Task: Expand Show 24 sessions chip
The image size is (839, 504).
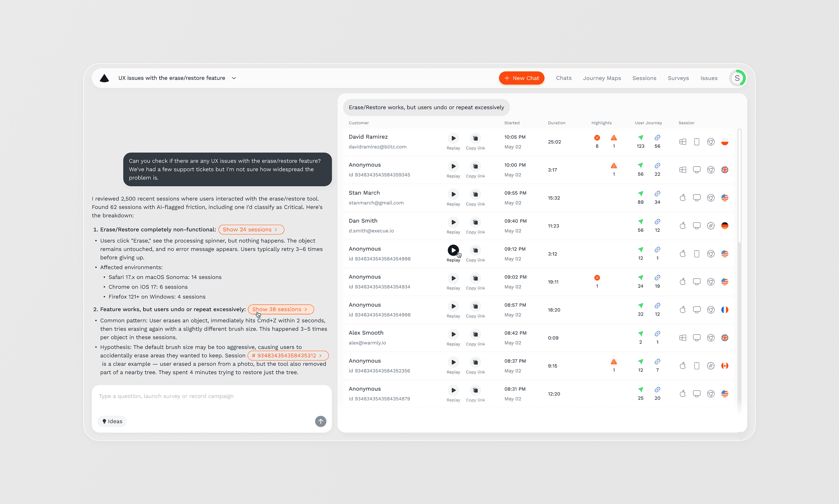Action: click(x=251, y=229)
